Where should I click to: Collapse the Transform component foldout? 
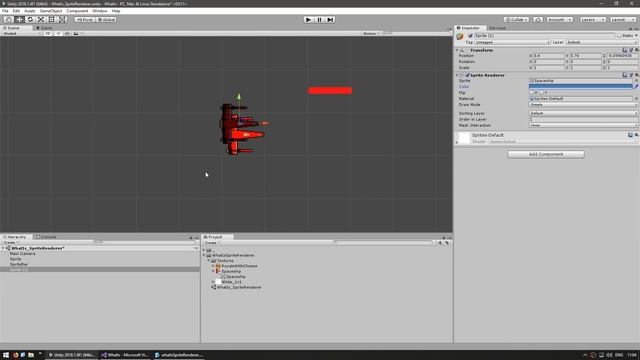coord(457,50)
